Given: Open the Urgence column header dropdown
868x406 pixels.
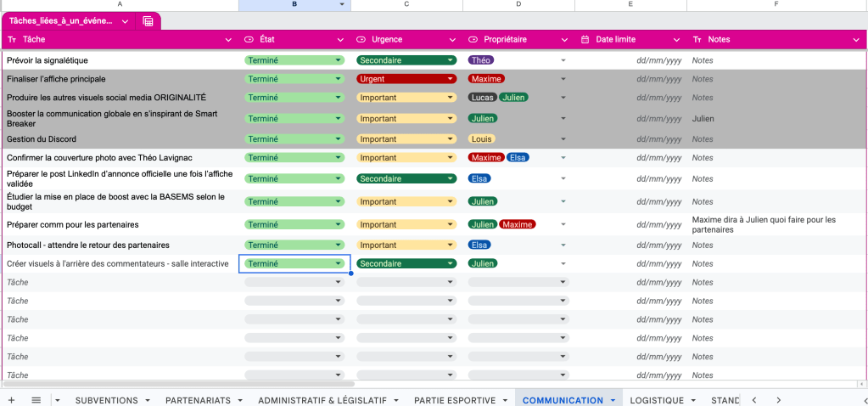Looking at the screenshot, I should tap(452, 40).
